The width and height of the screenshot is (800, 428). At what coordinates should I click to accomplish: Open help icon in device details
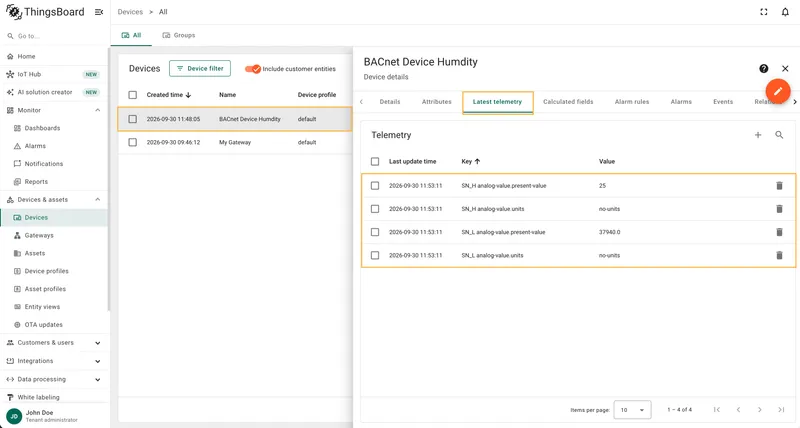(764, 68)
